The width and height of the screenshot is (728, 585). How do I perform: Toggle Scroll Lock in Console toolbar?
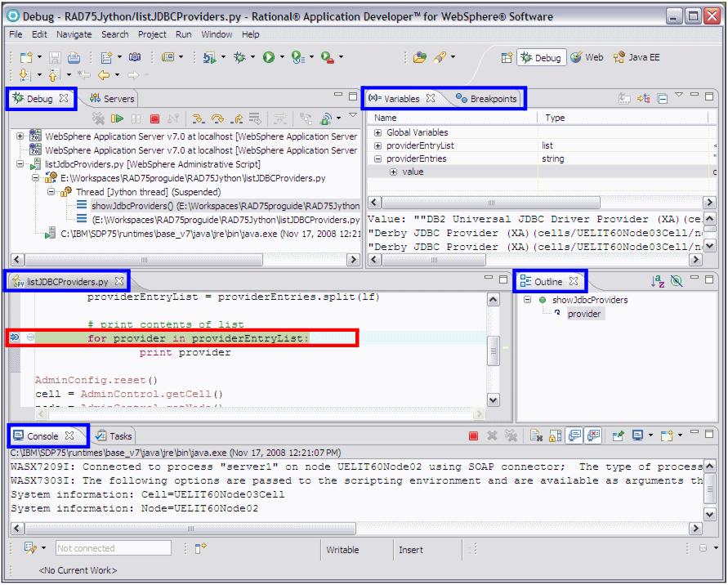[556, 435]
